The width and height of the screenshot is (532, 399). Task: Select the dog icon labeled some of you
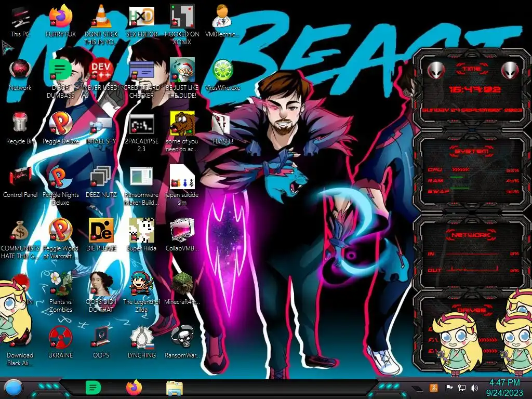coord(182,123)
